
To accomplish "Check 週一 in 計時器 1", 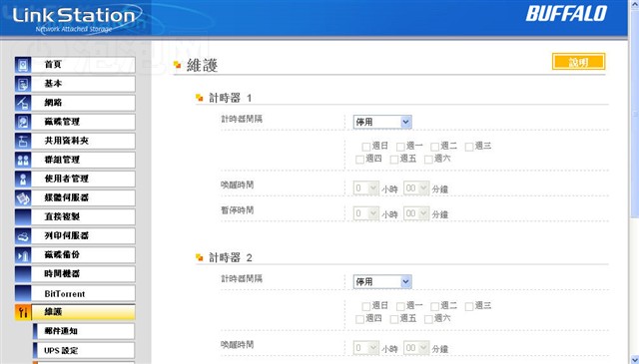I will point(400,147).
